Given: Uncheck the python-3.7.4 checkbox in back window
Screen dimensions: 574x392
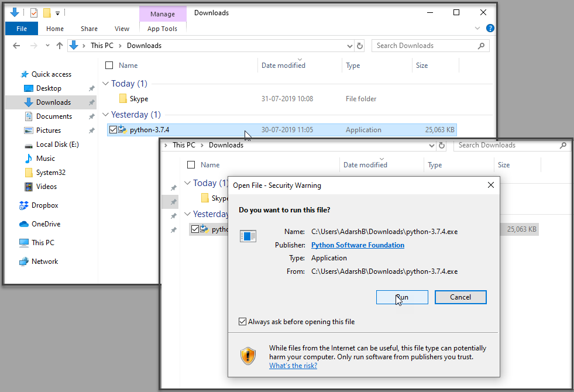Looking at the screenshot, I should 113,129.
